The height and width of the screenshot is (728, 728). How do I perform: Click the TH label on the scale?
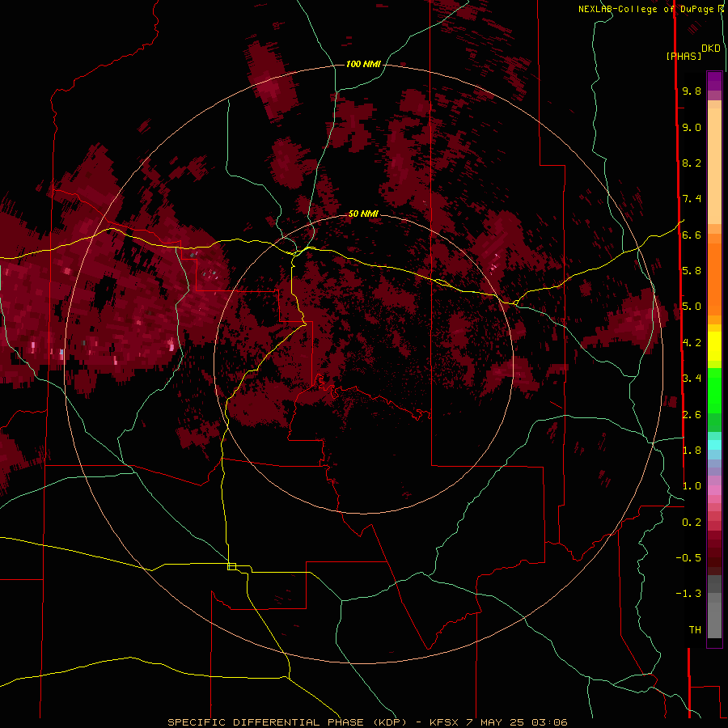point(695,630)
